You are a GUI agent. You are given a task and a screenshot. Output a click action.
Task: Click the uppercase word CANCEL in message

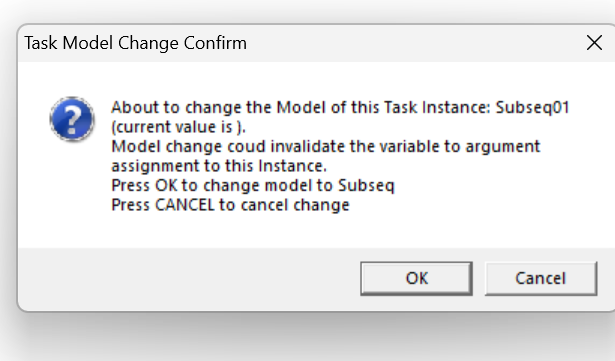(x=185, y=205)
